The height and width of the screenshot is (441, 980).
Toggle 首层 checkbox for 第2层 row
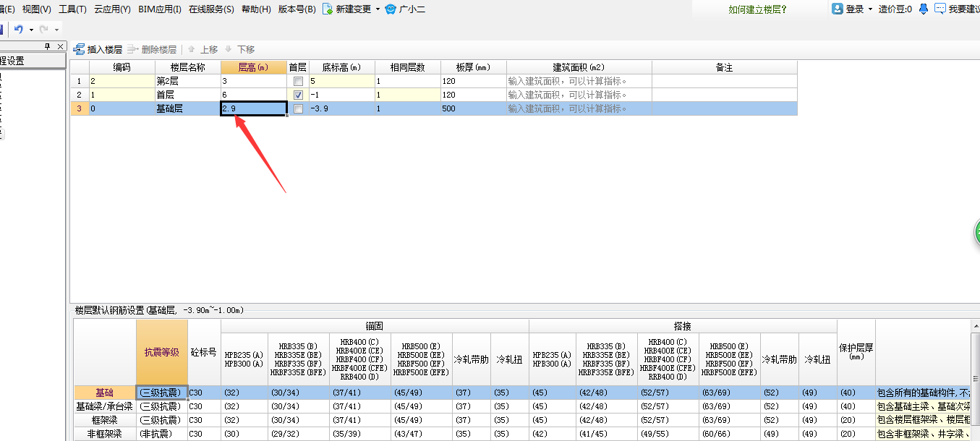coord(298,81)
